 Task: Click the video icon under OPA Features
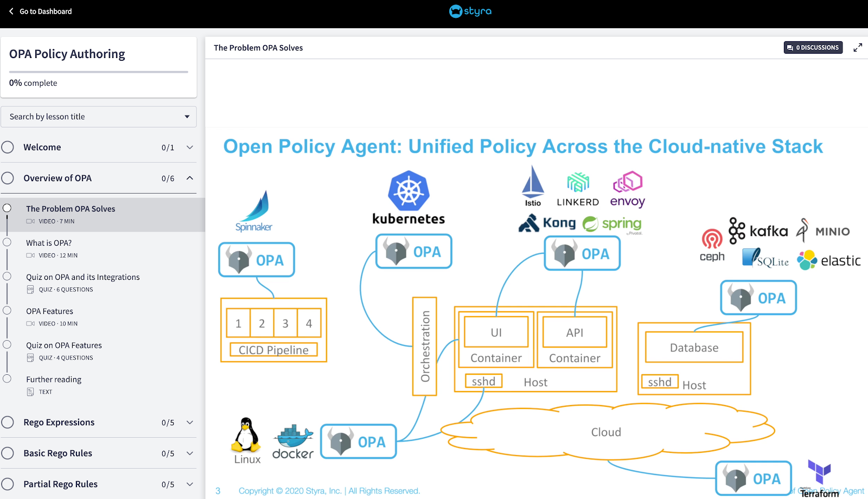click(30, 324)
